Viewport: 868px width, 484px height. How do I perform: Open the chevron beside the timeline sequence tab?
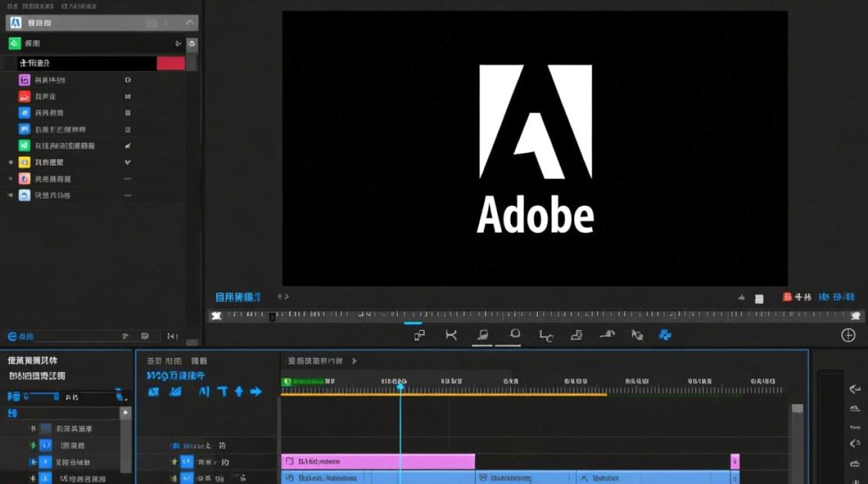point(354,361)
